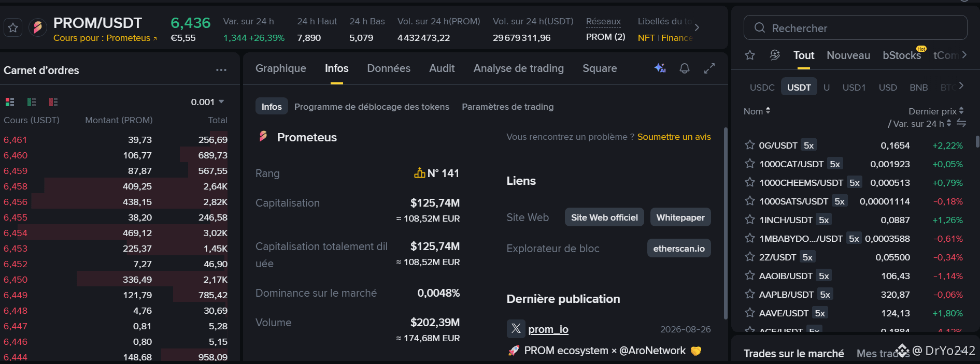The width and height of the screenshot is (980, 364).
Task: Show buy orders only view
Action: 32,101
